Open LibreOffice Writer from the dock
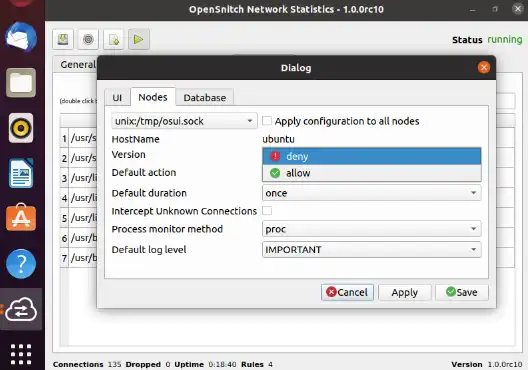 (x=21, y=173)
